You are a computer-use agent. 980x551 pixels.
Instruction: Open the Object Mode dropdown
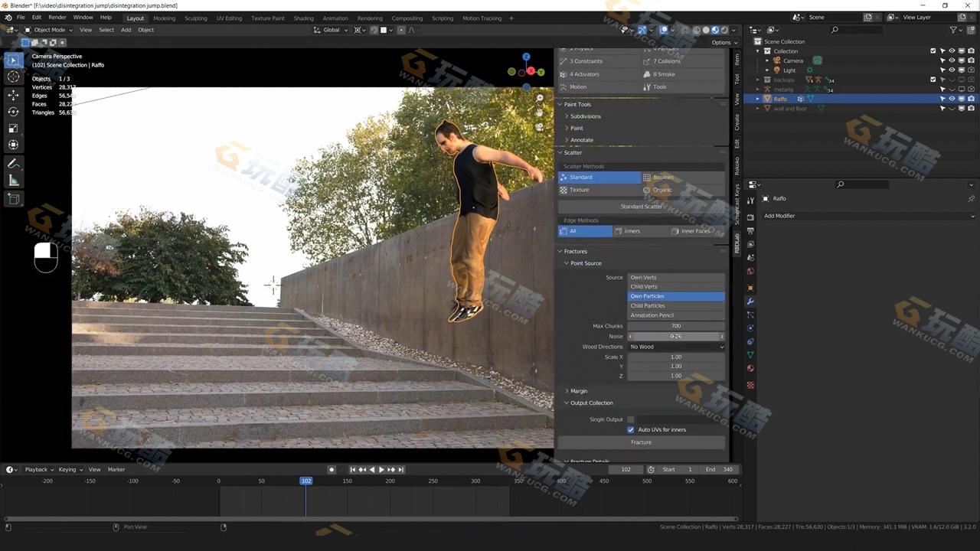pos(49,30)
